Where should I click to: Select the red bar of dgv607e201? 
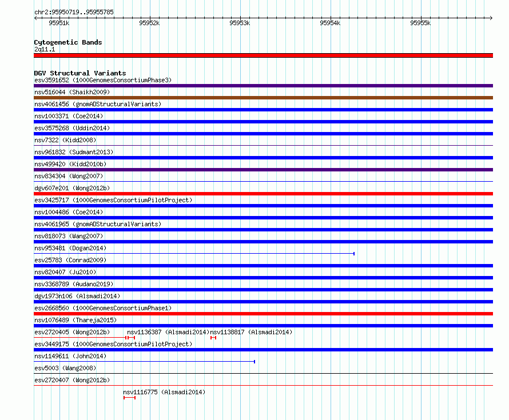263,194
